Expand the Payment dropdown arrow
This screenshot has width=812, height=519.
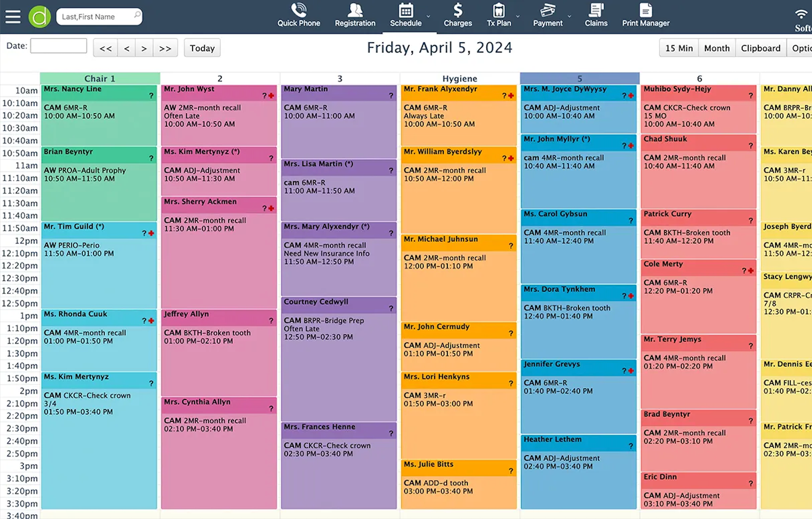570,17
